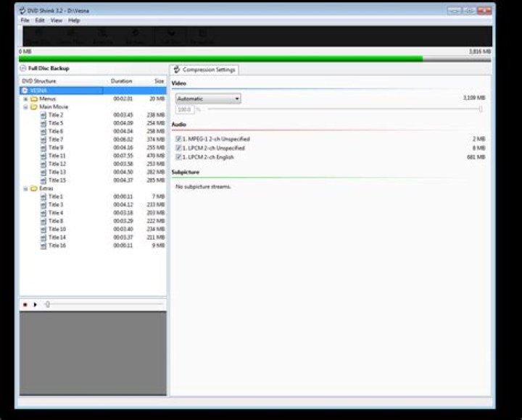Collapse the Main Movie folder node
This screenshot has height=420, width=522.
(25, 107)
